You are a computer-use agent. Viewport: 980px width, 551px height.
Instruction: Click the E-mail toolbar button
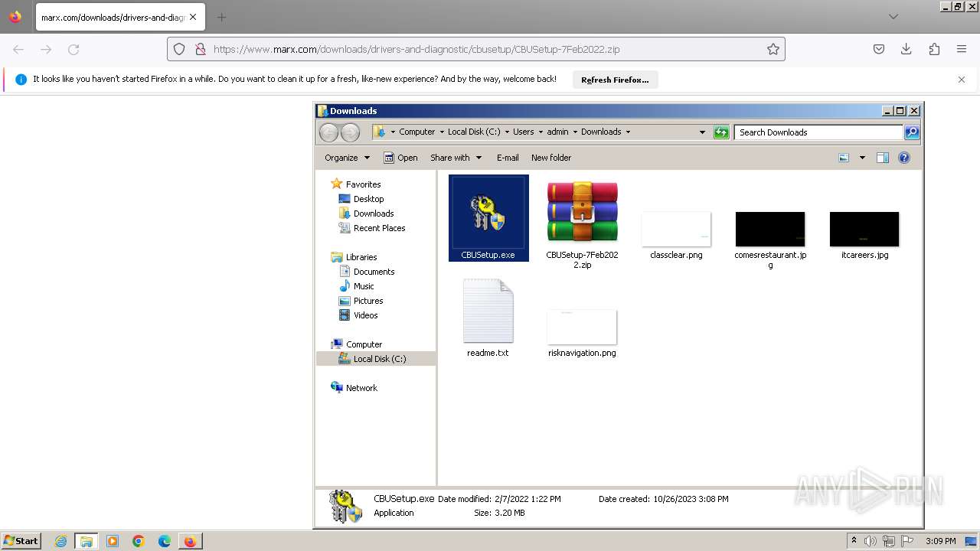tap(508, 158)
